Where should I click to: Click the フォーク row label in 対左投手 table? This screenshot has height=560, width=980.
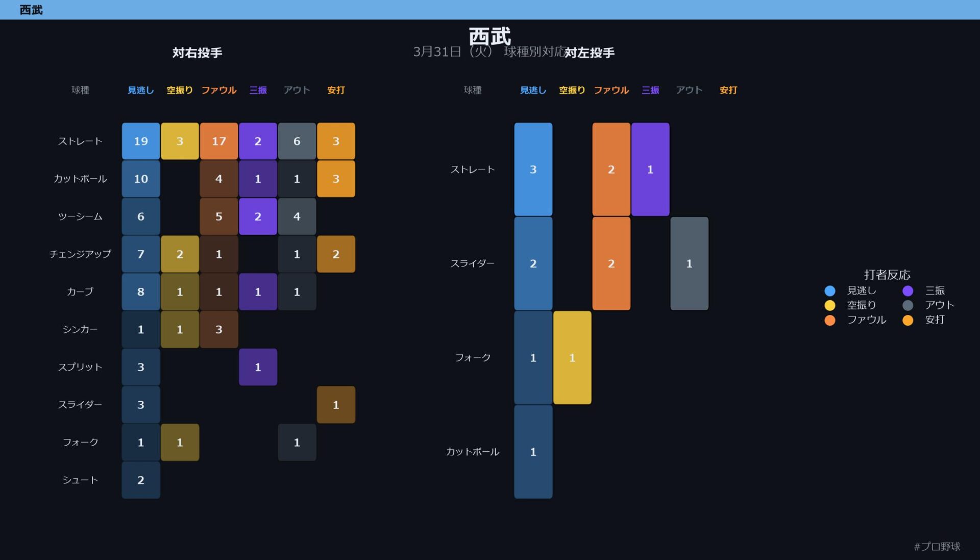click(473, 357)
